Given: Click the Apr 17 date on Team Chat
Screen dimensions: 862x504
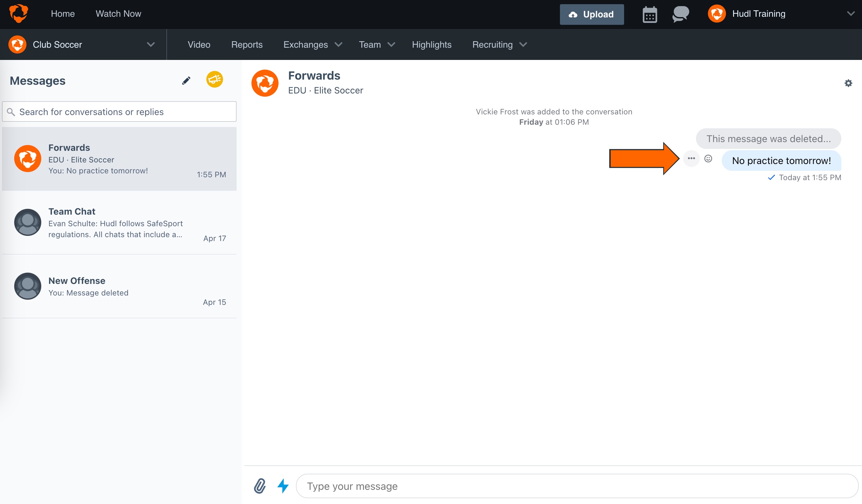Looking at the screenshot, I should click(215, 238).
